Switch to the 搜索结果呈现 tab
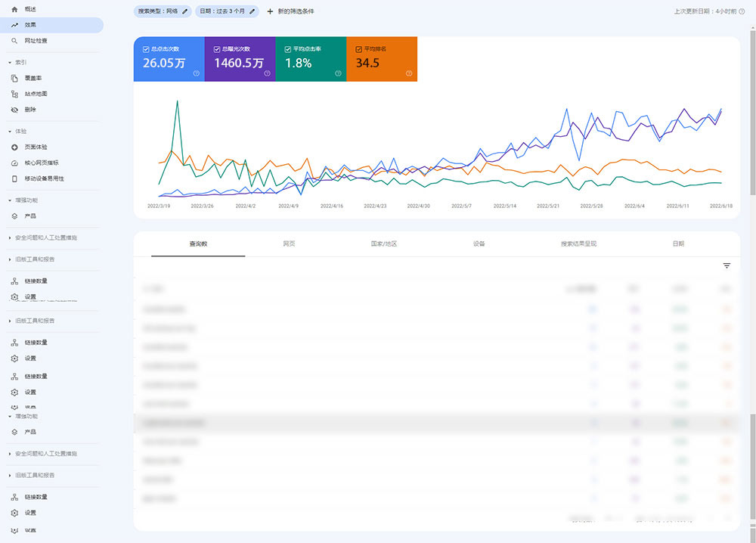 (x=578, y=244)
